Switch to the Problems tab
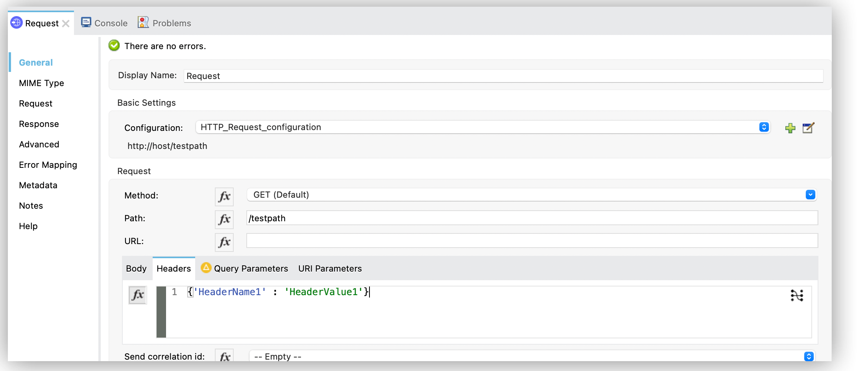The height and width of the screenshot is (371, 868). [x=164, y=23]
